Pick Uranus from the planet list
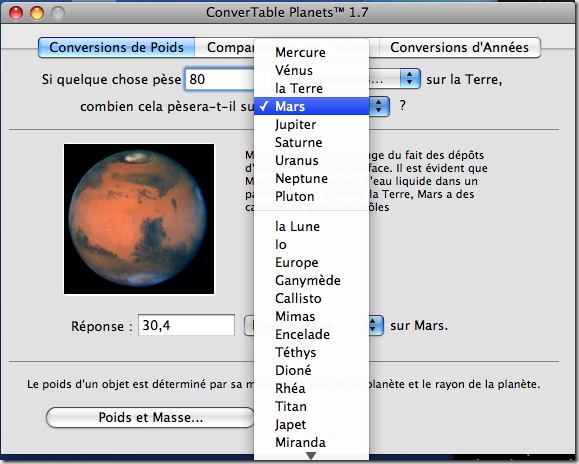The image size is (579, 464). tap(311, 161)
